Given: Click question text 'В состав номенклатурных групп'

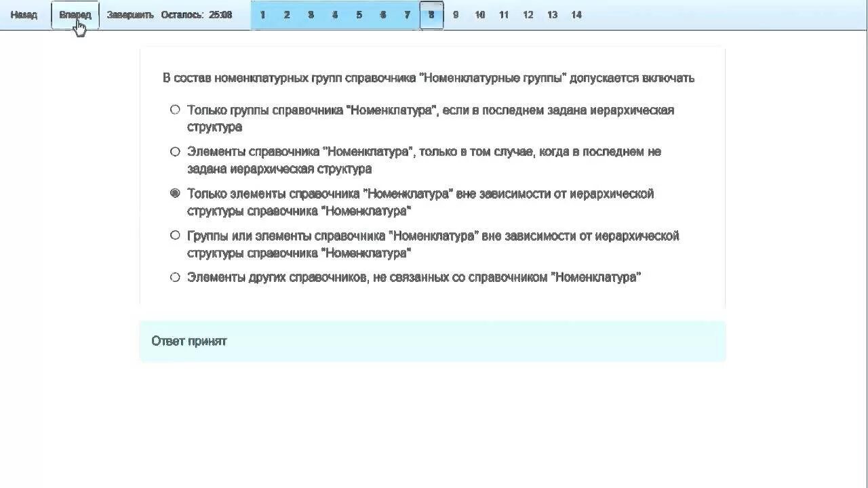Looking at the screenshot, I should (429, 78).
